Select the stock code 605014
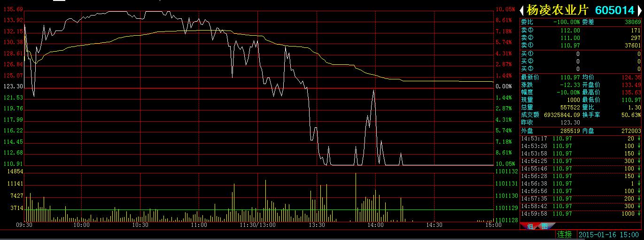 615,10
